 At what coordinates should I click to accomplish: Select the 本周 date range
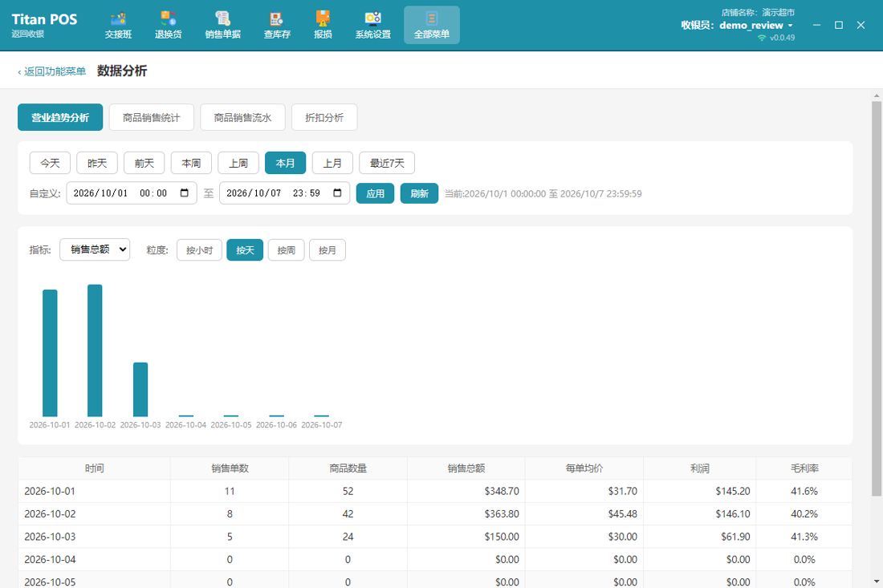pos(192,163)
